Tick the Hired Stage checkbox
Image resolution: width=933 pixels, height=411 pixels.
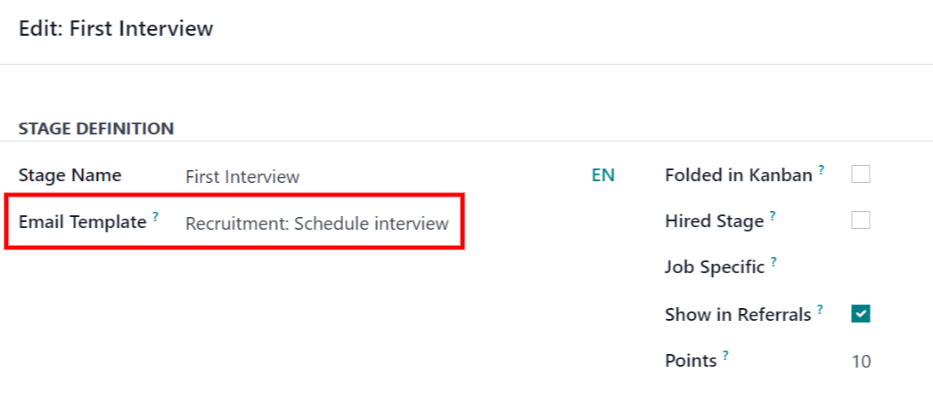[x=861, y=221]
